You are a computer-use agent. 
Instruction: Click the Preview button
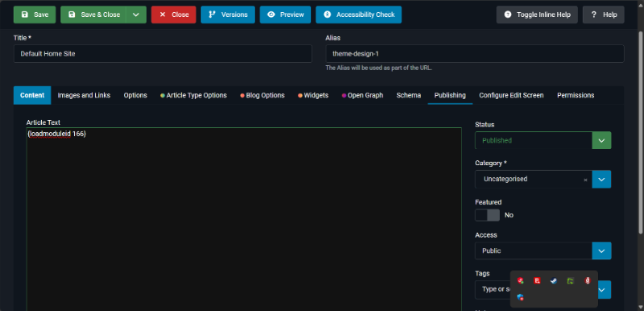[286, 15]
